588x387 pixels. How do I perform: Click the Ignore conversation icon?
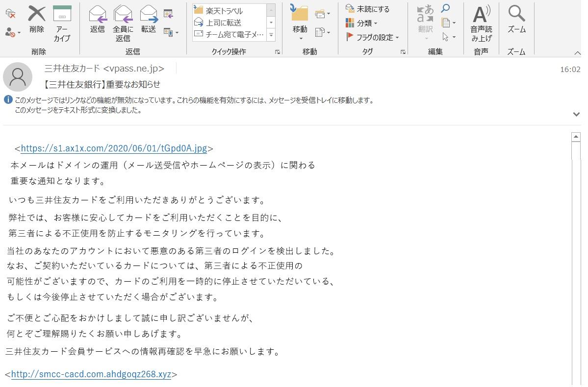10,14
